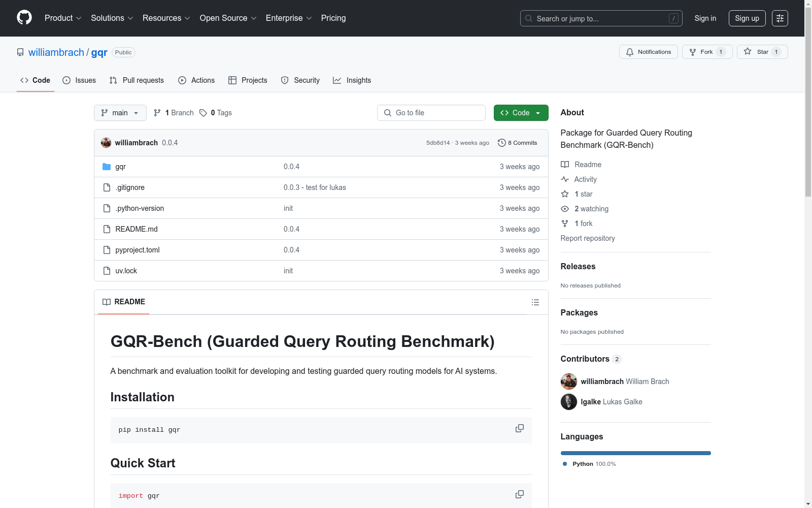Open the williambrach owner link
812x508 pixels.
(x=56, y=52)
